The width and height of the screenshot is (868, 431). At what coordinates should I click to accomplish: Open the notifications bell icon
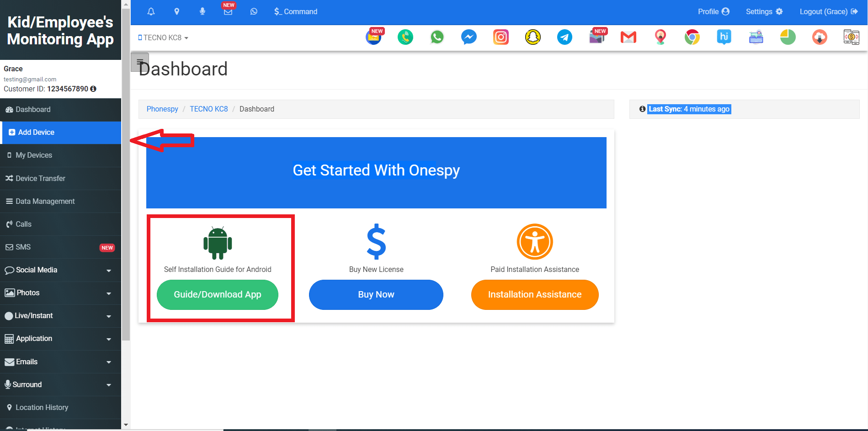click(151, 11)
